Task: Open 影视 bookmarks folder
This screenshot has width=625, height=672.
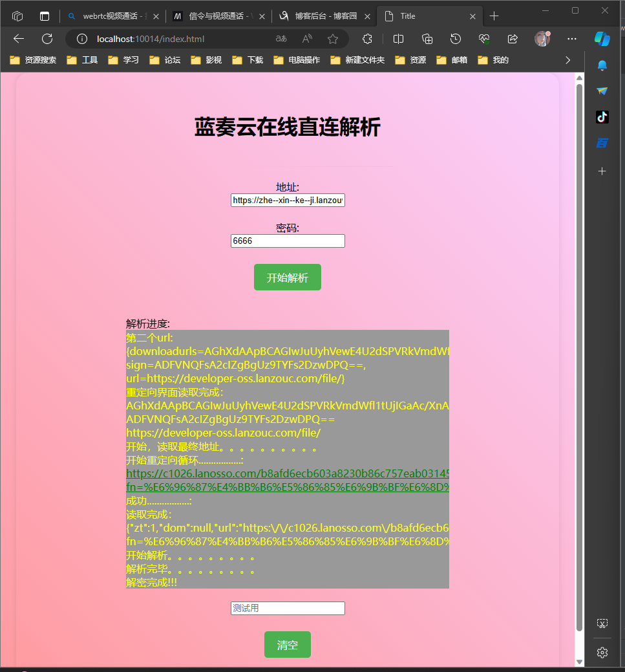Action: [206, 60]
